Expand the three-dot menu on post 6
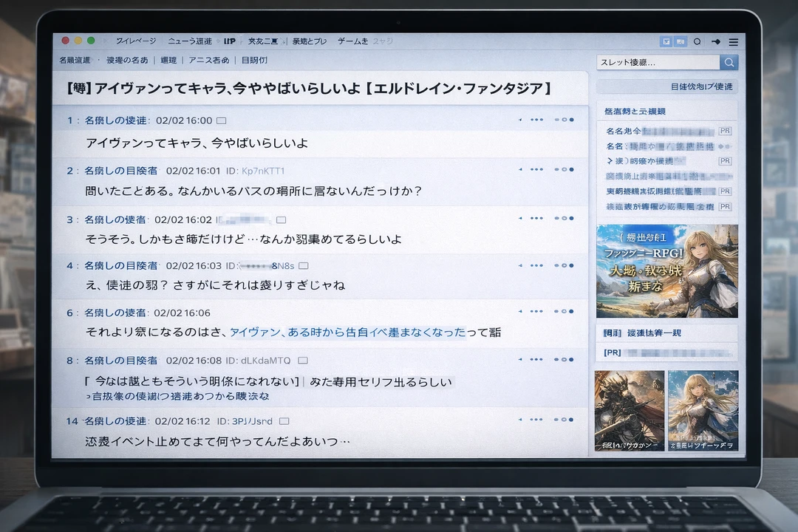This screenshot has width=798, height=532. click(537, 313)
